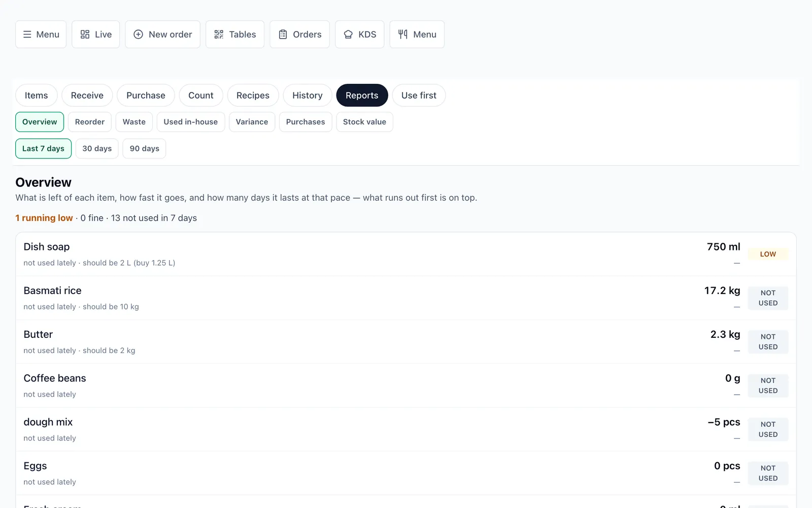The width and height of the screenshot is (812, 508).
Task: Go to the Purchase tab
Action: pos(146,96)
